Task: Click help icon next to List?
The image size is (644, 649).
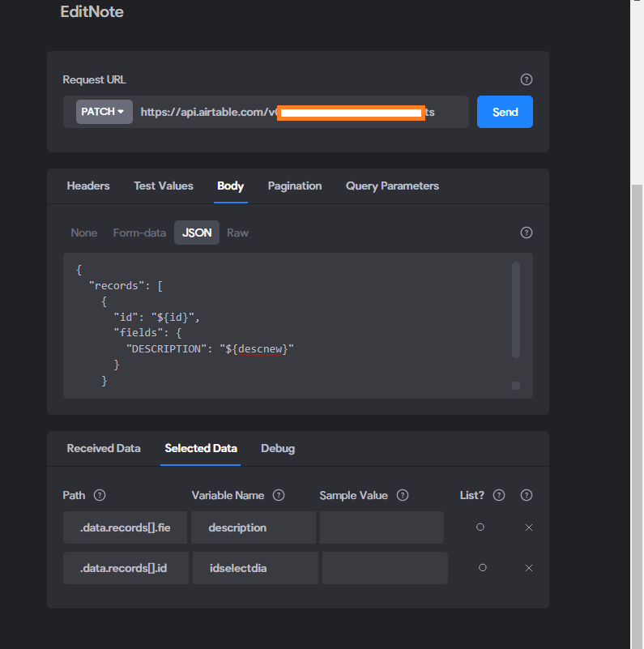Action: 499,495
